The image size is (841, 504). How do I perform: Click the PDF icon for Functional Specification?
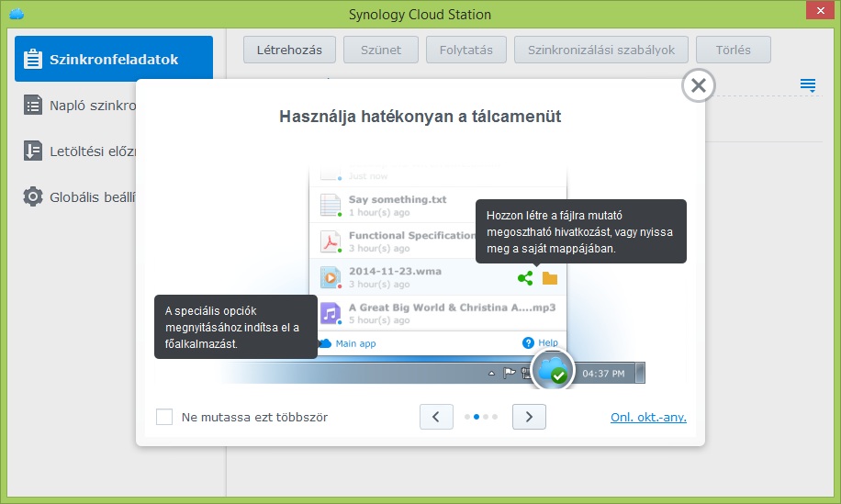(x=331, y=241)
